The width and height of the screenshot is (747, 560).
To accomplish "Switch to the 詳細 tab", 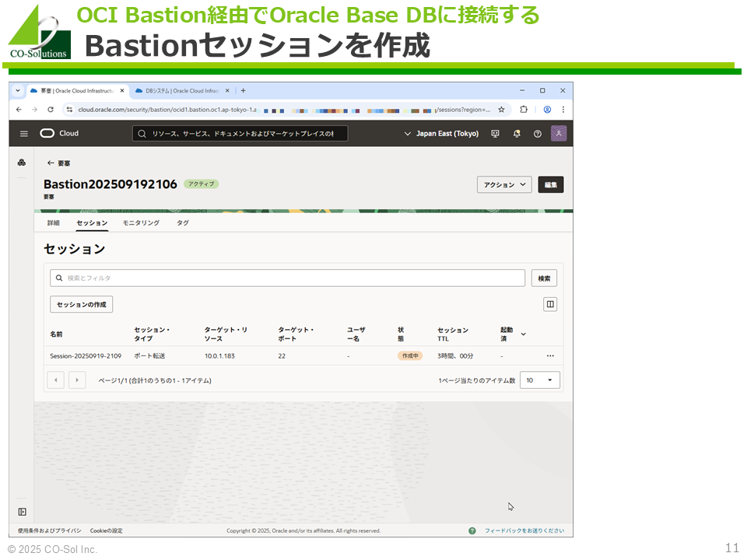I will [54, 223].
